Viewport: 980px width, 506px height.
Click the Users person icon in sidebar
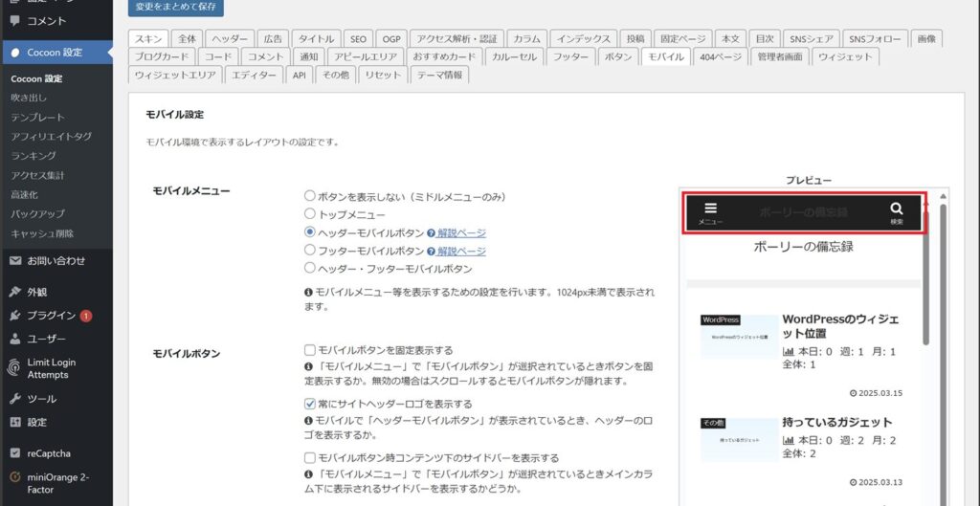(15, 339)
